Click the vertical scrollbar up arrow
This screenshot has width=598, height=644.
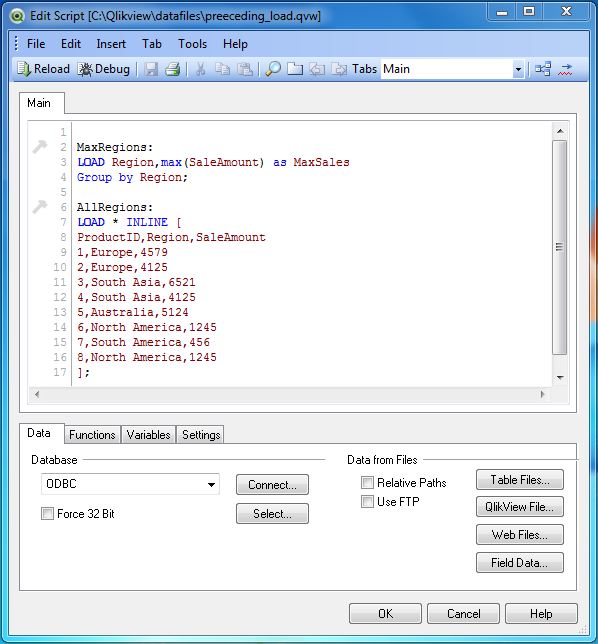click(560, 131)
